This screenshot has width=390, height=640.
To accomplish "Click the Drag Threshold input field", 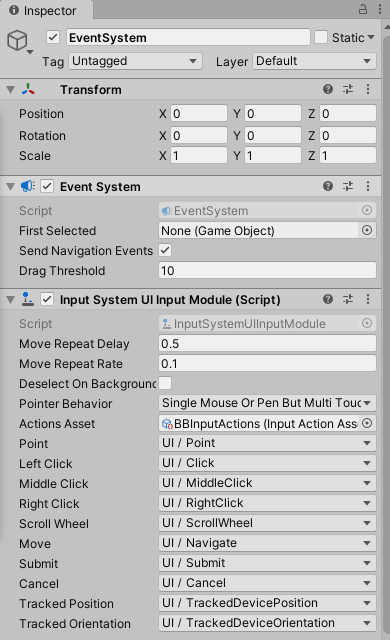I will (x=267, y=271).
